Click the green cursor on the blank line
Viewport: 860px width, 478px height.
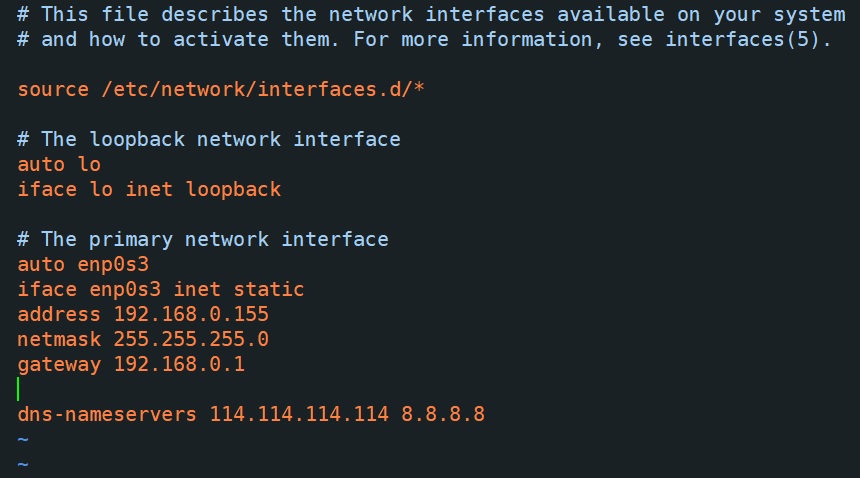pos(19,389)
